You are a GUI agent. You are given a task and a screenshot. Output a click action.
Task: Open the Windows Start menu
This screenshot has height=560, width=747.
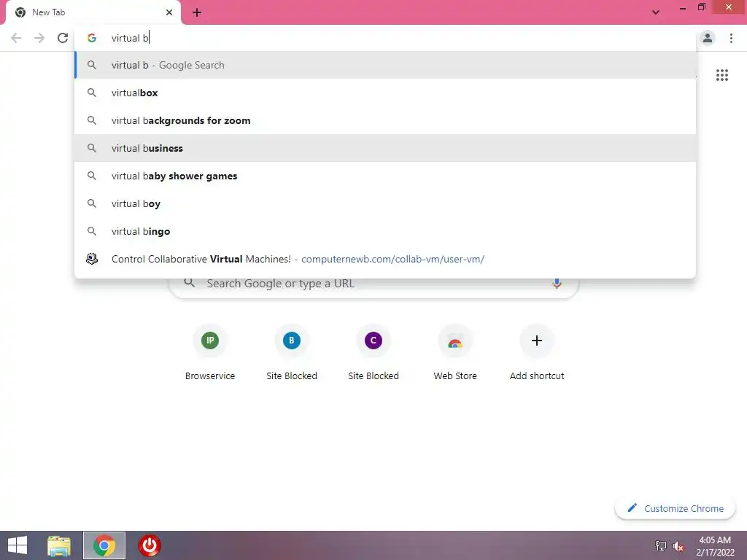coord(18,545)
